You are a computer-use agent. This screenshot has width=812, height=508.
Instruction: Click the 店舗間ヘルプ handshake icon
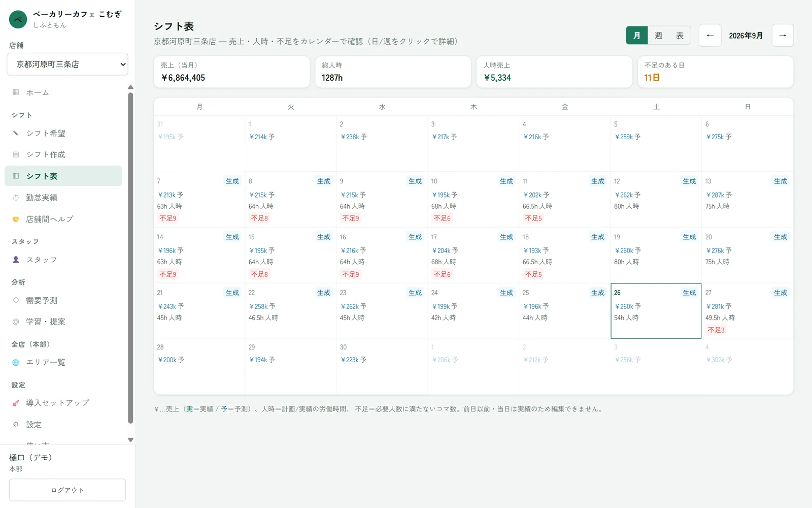[x=16, y=219]
